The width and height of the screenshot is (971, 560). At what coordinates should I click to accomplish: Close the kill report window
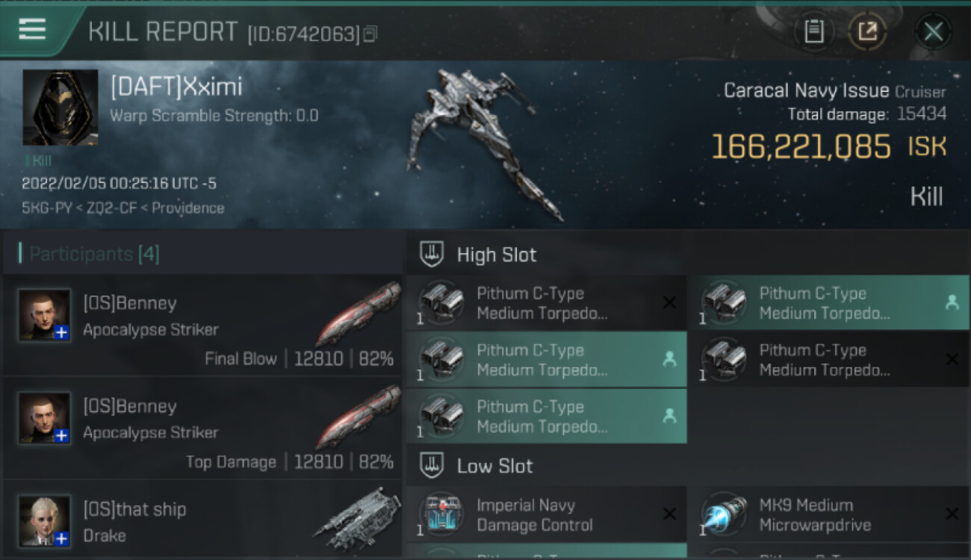933,31
